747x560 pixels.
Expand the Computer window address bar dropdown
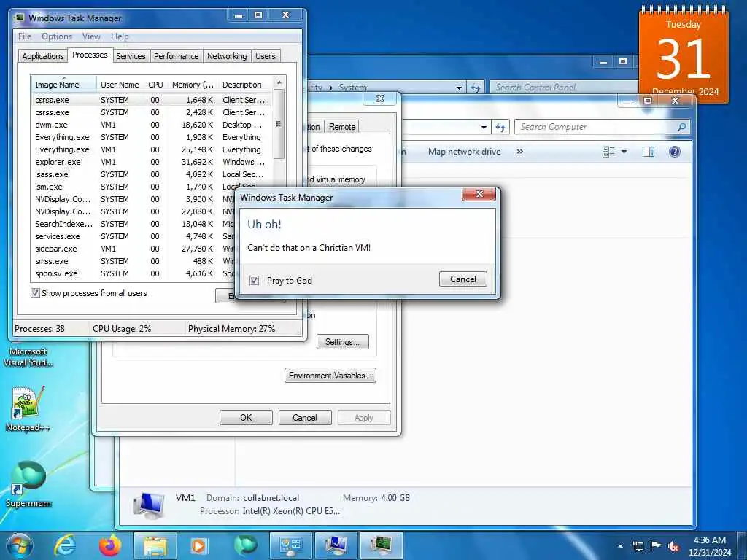click(x=484, y=127)
